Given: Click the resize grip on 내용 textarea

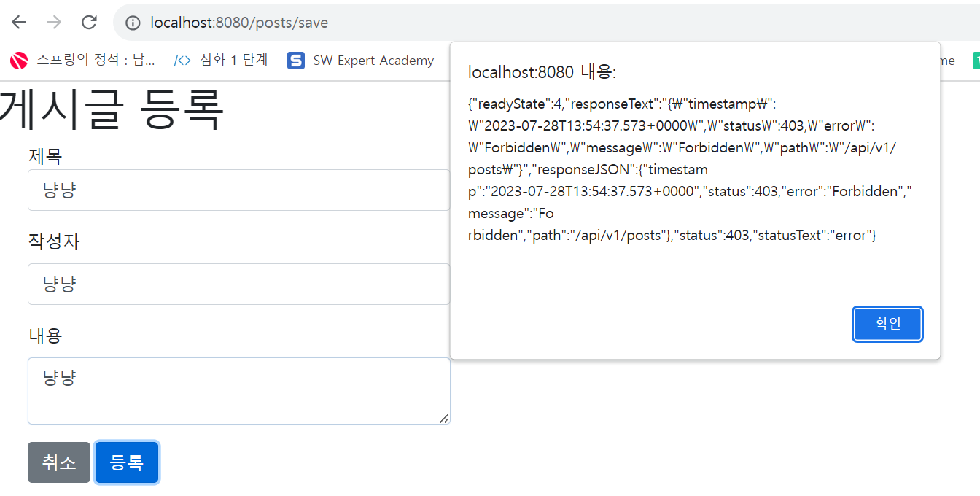Looking at the screenshot, I should (444, 418).
